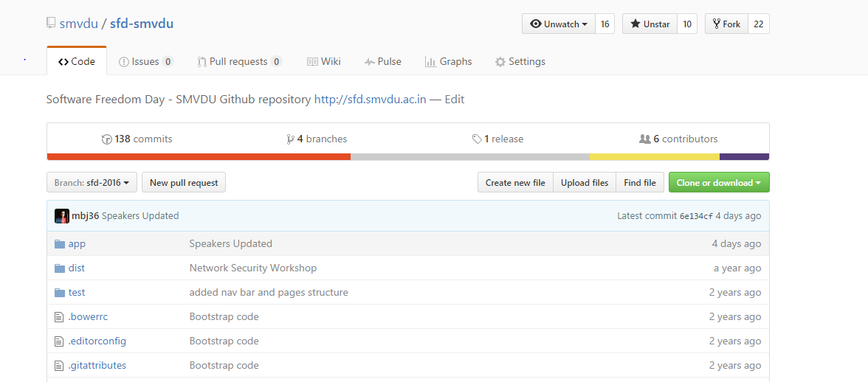The image size is (868, 382).
Task: Open the Unwatch dropdown
Action: point(559,24)
